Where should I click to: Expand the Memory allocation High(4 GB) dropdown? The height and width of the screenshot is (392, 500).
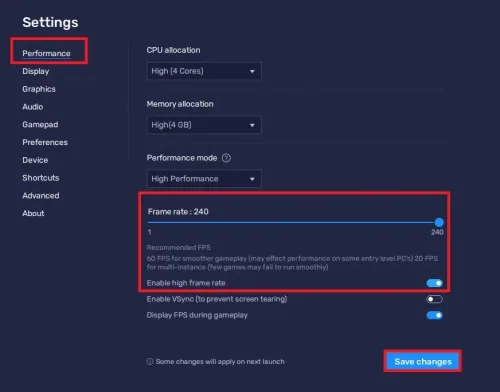204,125
